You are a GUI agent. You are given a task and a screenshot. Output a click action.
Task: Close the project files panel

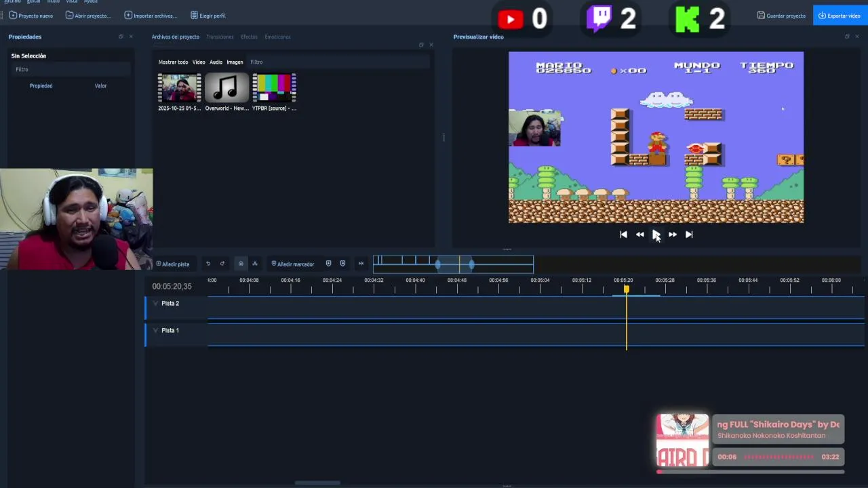click(x=431, y=45)
